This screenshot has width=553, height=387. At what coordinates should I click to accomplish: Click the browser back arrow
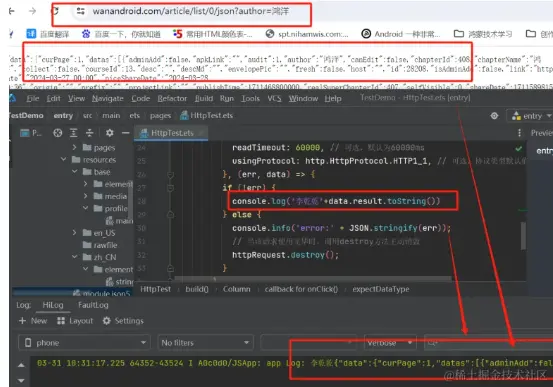tap(12, 11)
